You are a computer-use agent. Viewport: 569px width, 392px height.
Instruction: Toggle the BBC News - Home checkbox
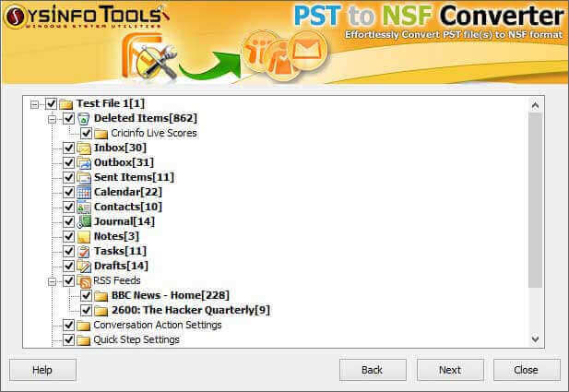[x=86, y=295]
